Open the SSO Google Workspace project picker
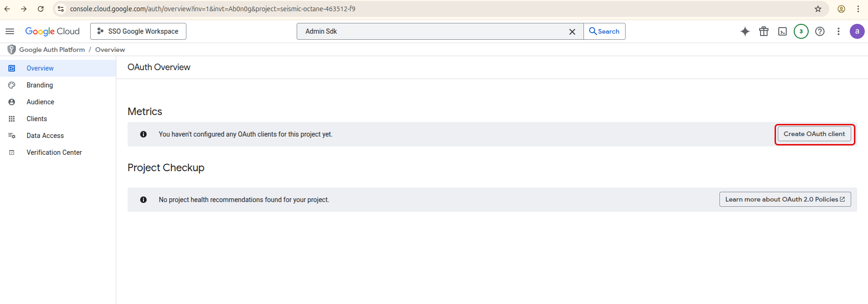The image size is (868, 304). [138, 31]
